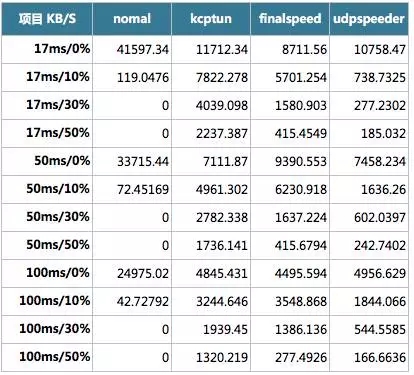Click the cell with value 72.45169
This screenshot has height=375, width=414.
coord(132,189)
